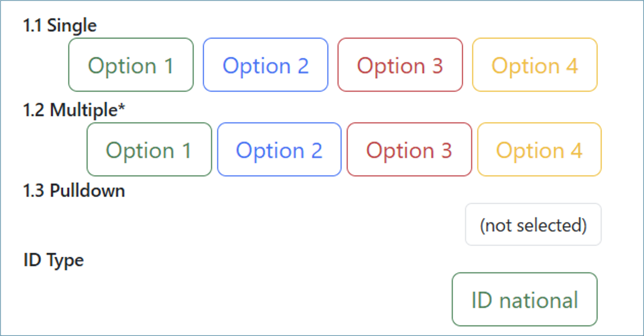644x336 pixels.
Task: Click the ID national button
Action: click(x=525, y=300)
